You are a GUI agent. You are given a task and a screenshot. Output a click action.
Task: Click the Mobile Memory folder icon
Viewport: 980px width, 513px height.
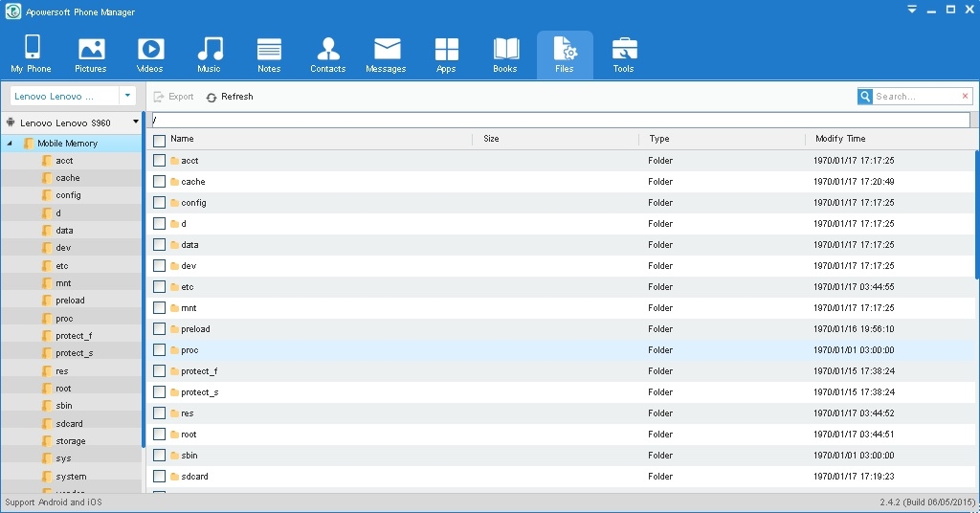coord(29,144)
